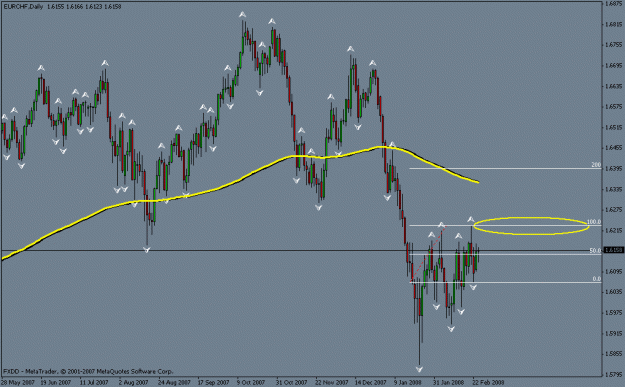The width and height of the screenshot is (625, 387).
Task: Click the Fibonacci 200 level label
Action: click(596, 165)
